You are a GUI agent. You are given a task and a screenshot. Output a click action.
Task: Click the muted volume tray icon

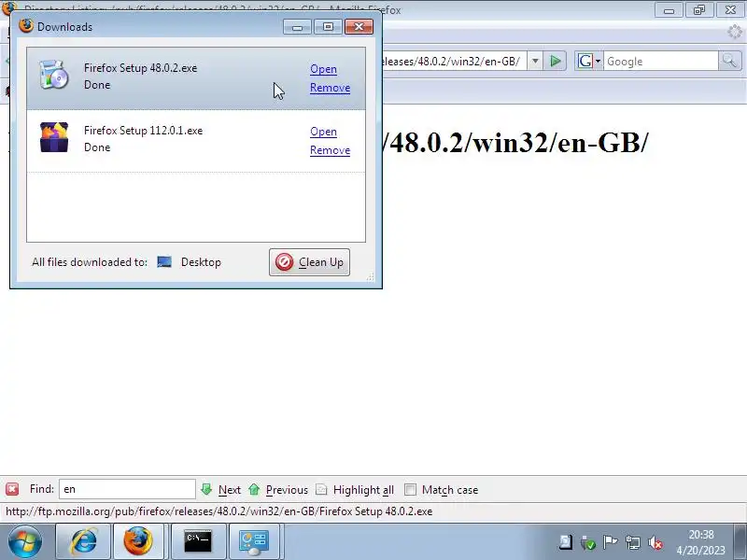tap(656, 542)
